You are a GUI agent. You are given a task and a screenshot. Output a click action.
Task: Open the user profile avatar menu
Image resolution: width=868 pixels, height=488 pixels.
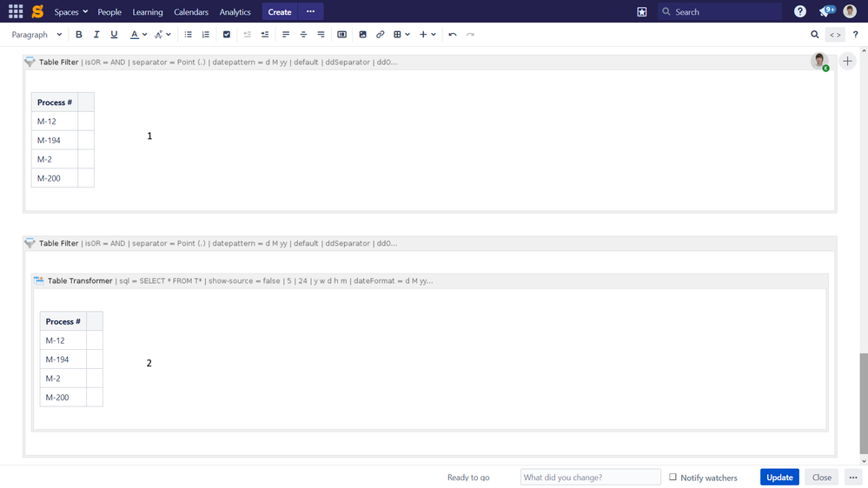(x=850, y=11)
